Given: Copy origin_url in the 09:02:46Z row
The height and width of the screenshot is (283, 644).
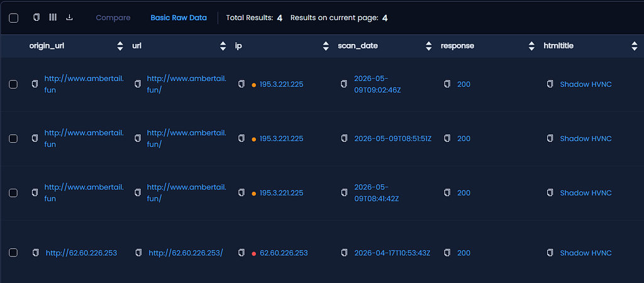Looking at the screenshot, I should coord(35,84).
